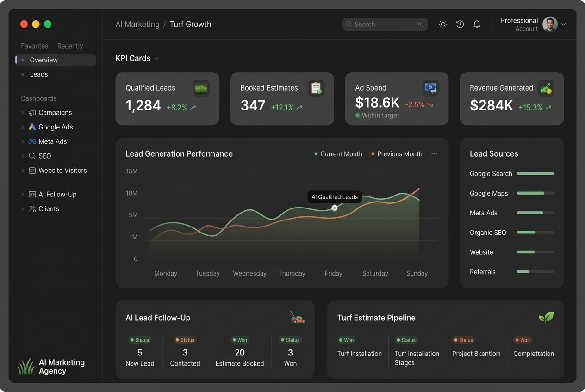Click the leaf icon in Turf Estimate Pipeline
585x392 pixels.
[546, 317]
